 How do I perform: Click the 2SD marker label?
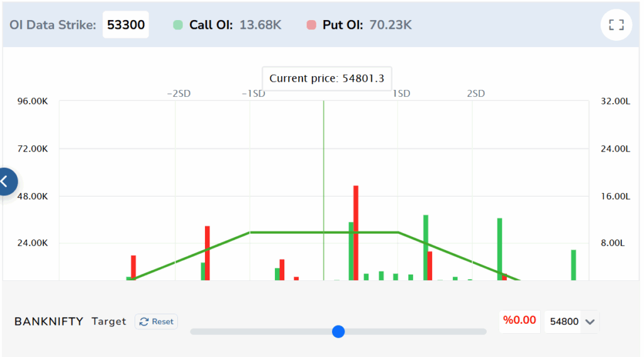(475, 94)
